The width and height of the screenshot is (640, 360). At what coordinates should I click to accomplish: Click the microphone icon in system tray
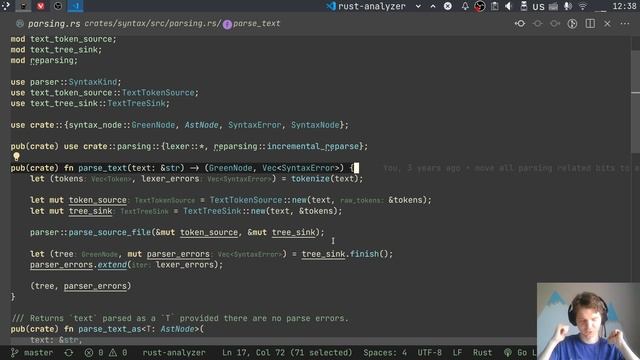[568, 6]
